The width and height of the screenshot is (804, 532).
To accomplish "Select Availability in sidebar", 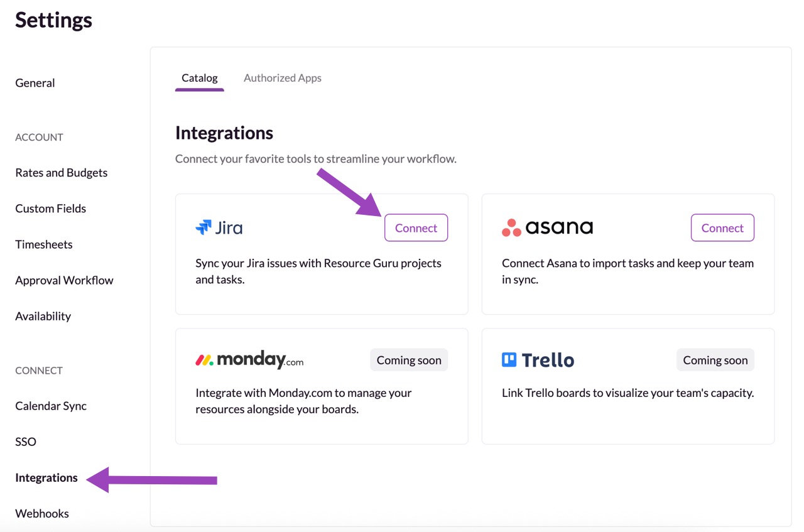I will pos(43,316).
